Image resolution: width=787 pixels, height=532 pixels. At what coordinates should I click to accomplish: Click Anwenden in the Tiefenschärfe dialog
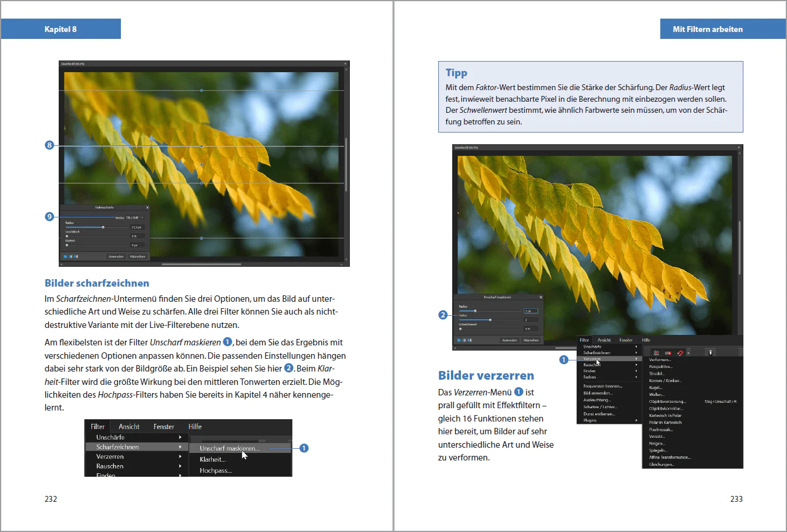(x=116, y=256)
